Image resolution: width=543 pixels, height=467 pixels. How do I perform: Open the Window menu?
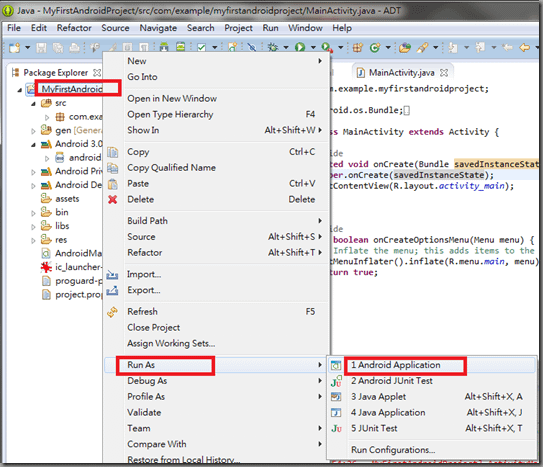coord(305,28)
